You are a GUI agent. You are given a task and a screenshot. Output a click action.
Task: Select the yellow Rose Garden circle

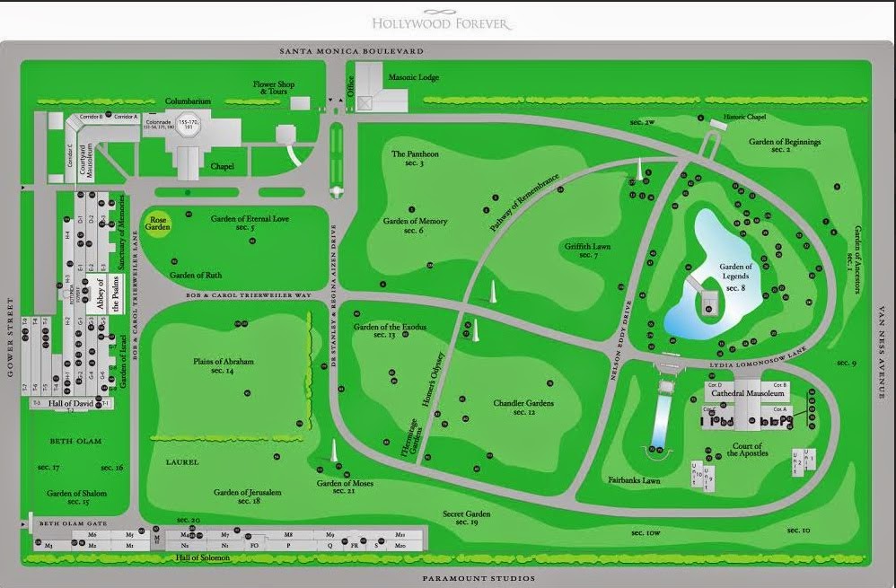pyautogui.click(x=157, y=224)
